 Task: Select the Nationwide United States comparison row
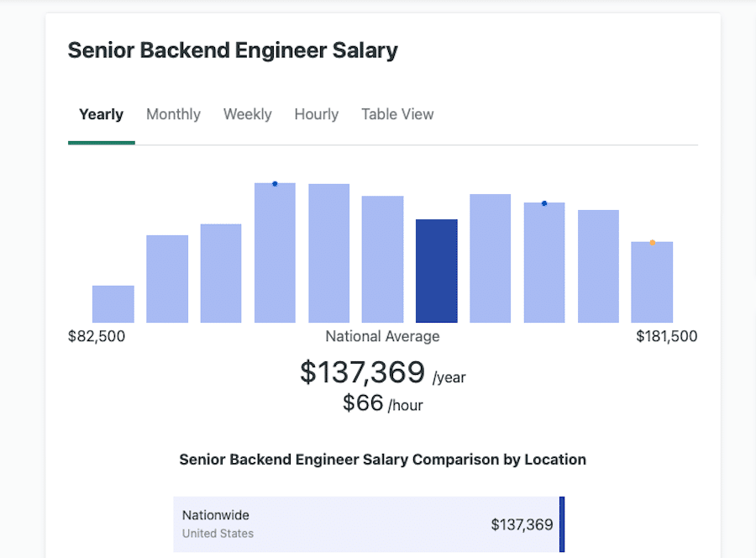pyautogui.click(x=368, y=524)
